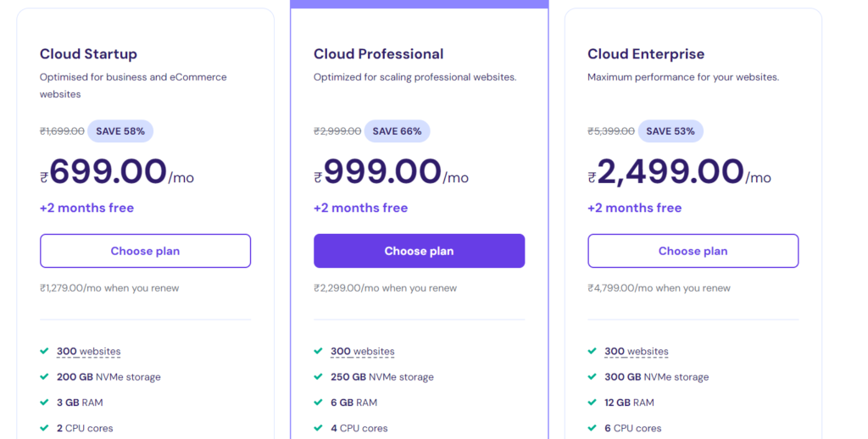Click '3 GB RAM' text
The height and width of the screenshot is (439, 868).
pyautogui.click(x=80, y=403)
